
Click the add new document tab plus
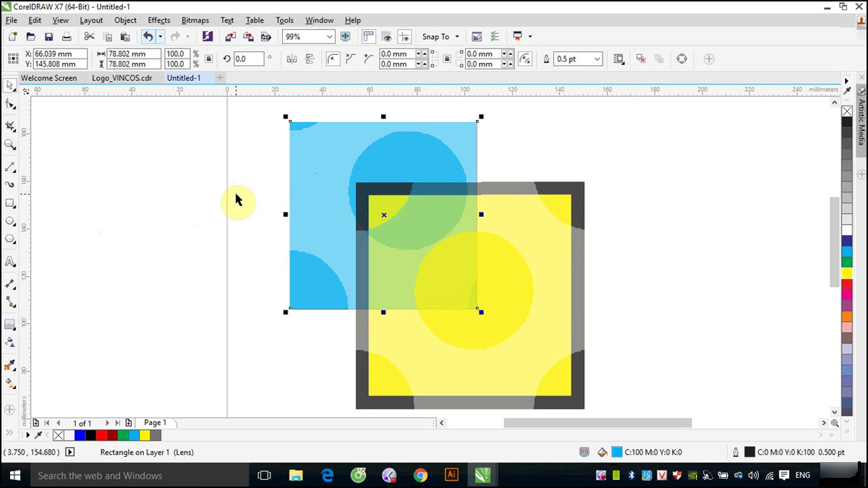[x=220, y=77]
